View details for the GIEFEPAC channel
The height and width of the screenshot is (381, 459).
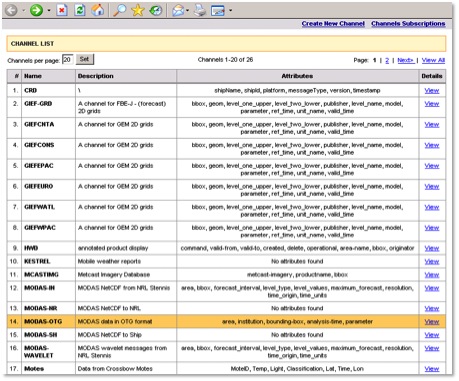coord(432,166)
